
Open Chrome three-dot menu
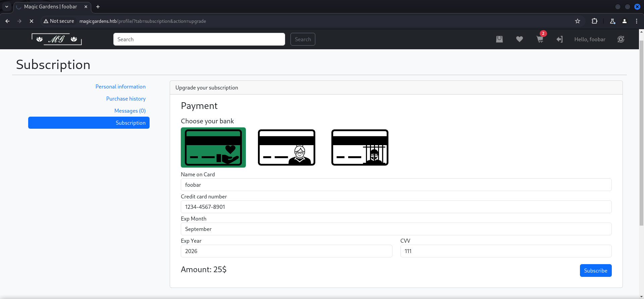[x=637, y=21]
